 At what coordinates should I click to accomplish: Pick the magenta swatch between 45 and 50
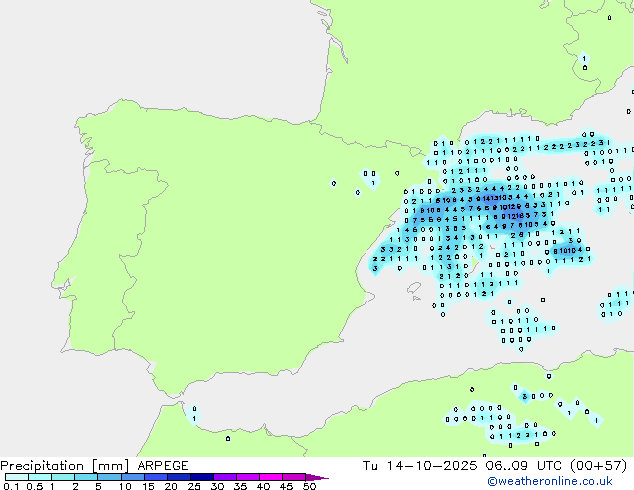point(294,477)
